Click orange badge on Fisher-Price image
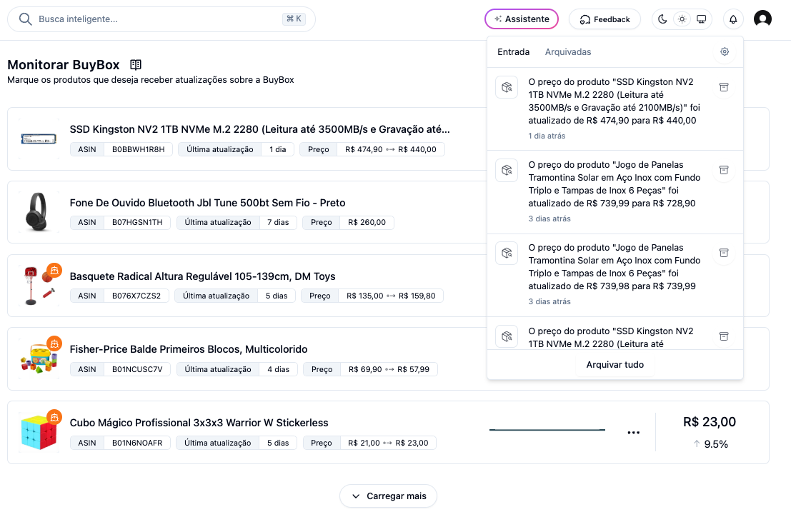Viewport: 791px width, 532px height. pyautogui.click(x=54, y=344)
